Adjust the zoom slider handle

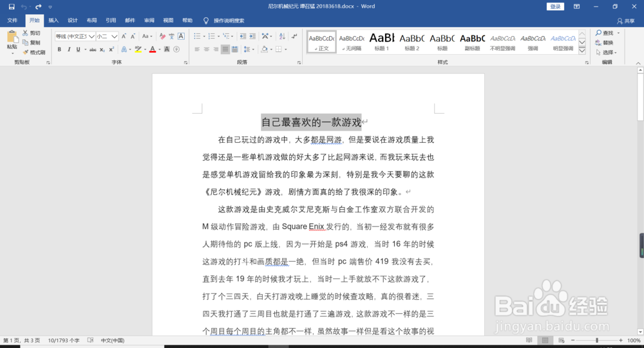(x=597, y=340)
